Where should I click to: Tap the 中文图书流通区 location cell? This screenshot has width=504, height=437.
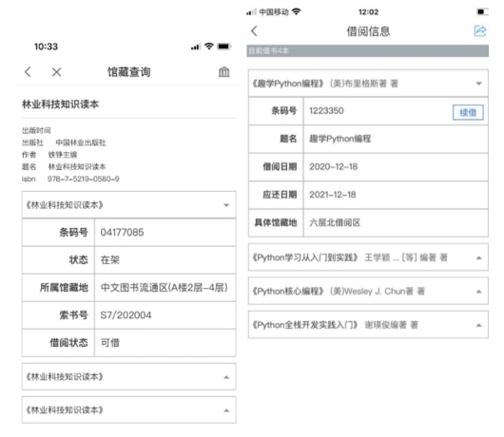coord(165,287)
